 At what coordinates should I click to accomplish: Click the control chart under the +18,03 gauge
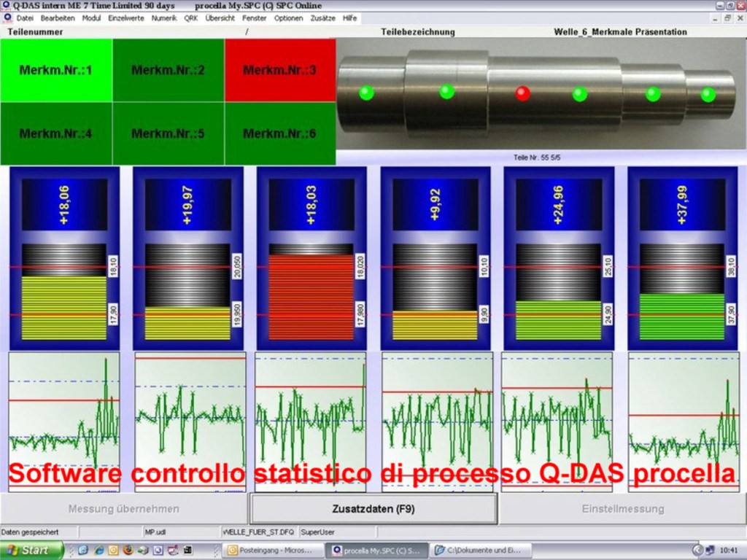pyautogui.click(x=311, y=422)
